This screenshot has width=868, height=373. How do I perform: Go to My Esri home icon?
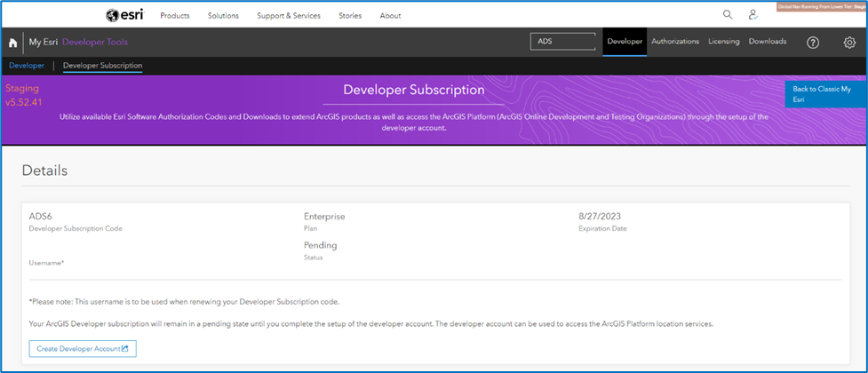(x=12, y=42)
